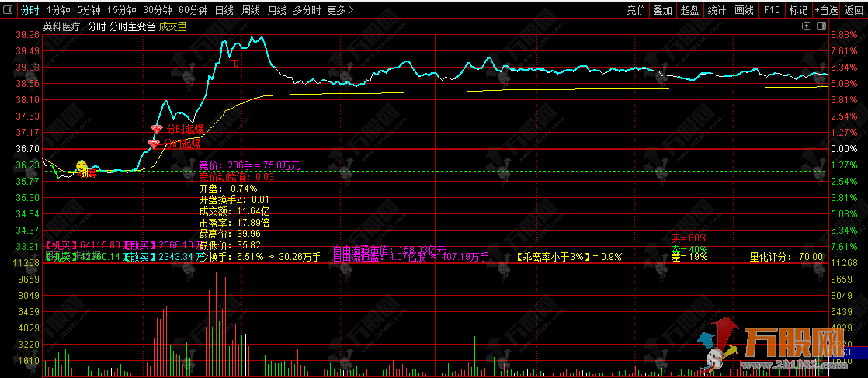Open the 60分钟 period view

pos(193,10)
